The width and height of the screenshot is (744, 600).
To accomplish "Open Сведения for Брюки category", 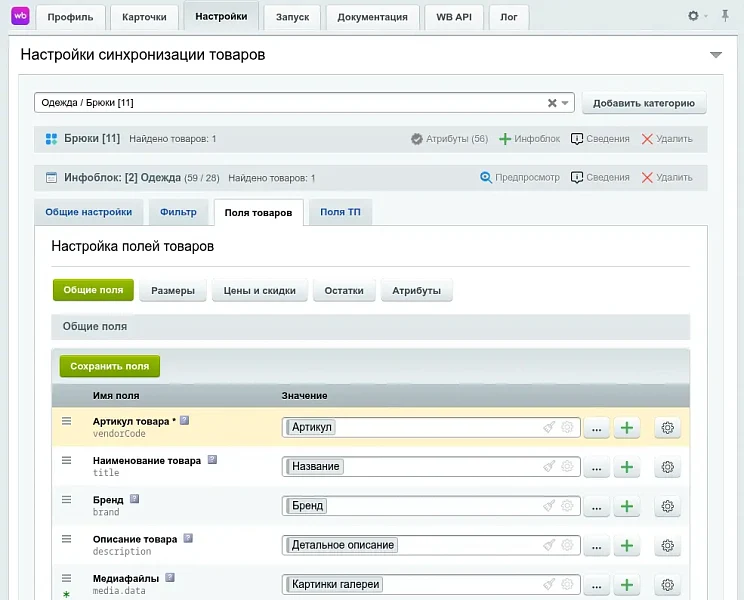I will click(600, 139).
